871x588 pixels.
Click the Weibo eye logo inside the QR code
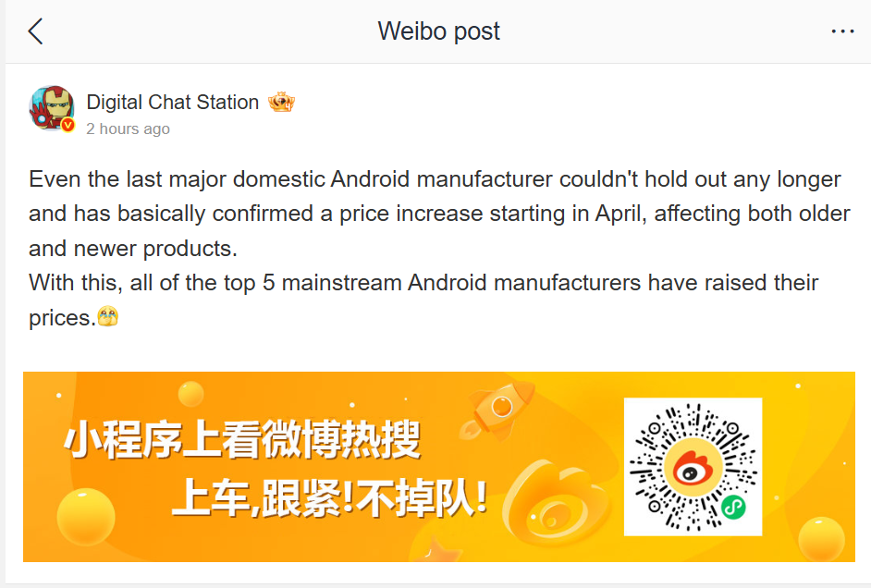coord(692,468)
